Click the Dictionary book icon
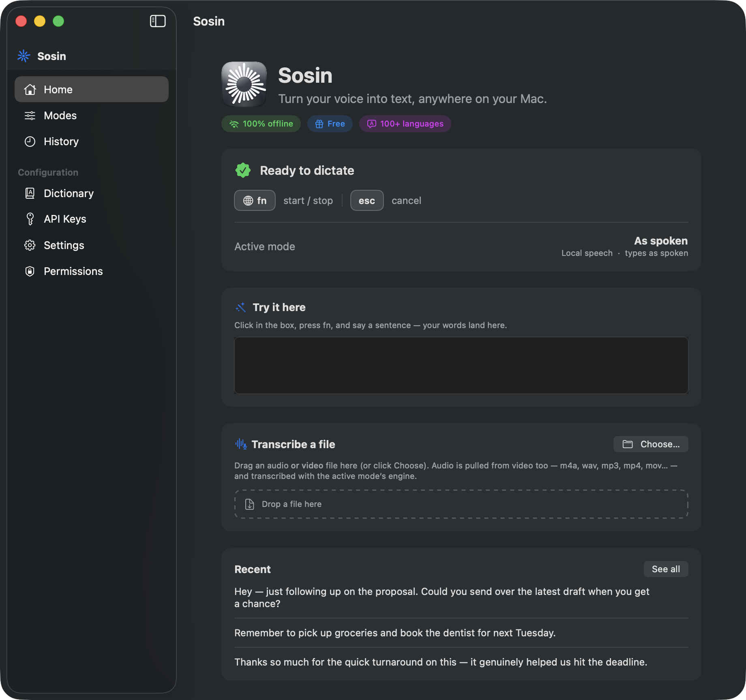 [30, 193]
